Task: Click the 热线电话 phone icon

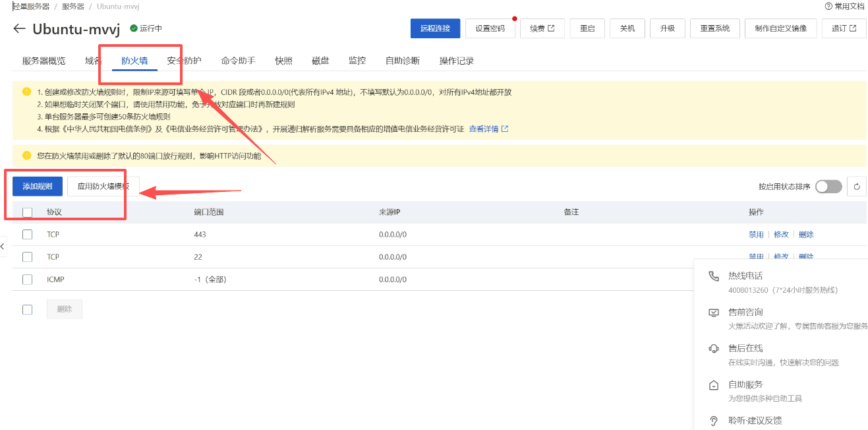Action: pyautogui.click(x=713, y=276)
